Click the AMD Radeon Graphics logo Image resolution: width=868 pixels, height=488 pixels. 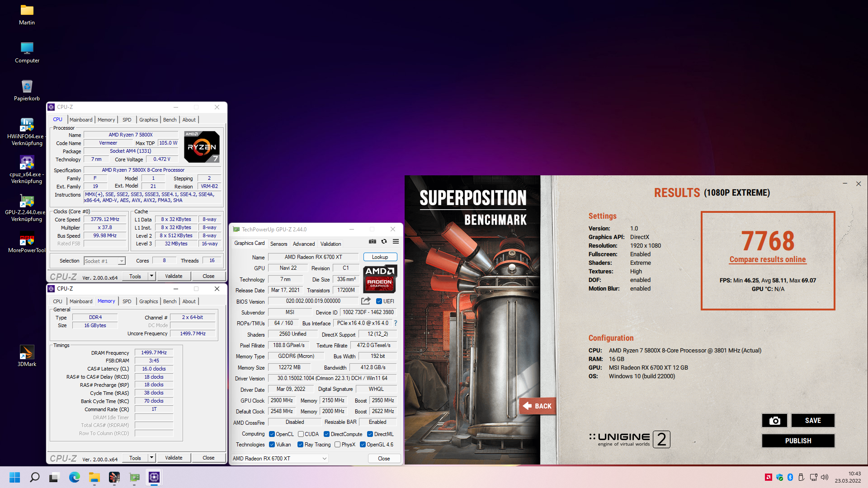point(380,279)
